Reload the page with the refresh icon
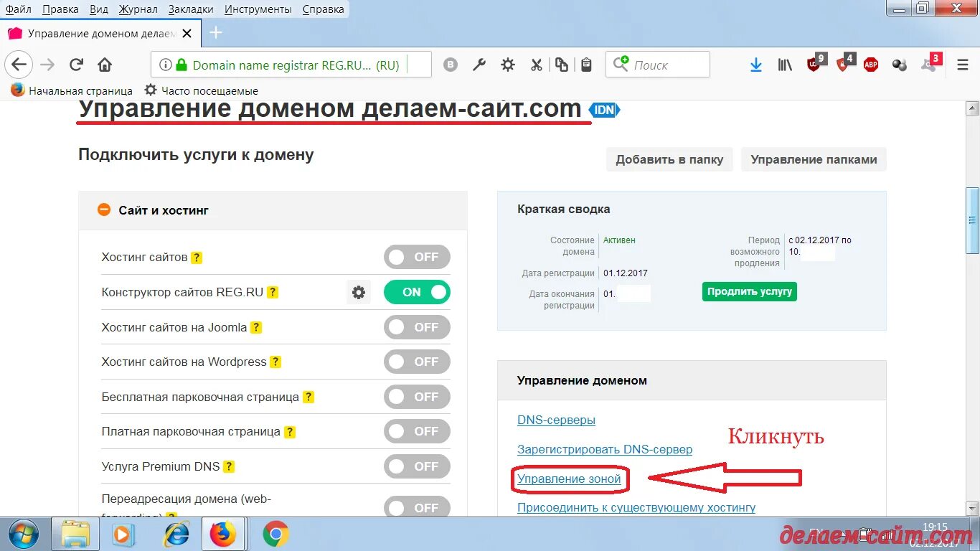 point(76,65)
